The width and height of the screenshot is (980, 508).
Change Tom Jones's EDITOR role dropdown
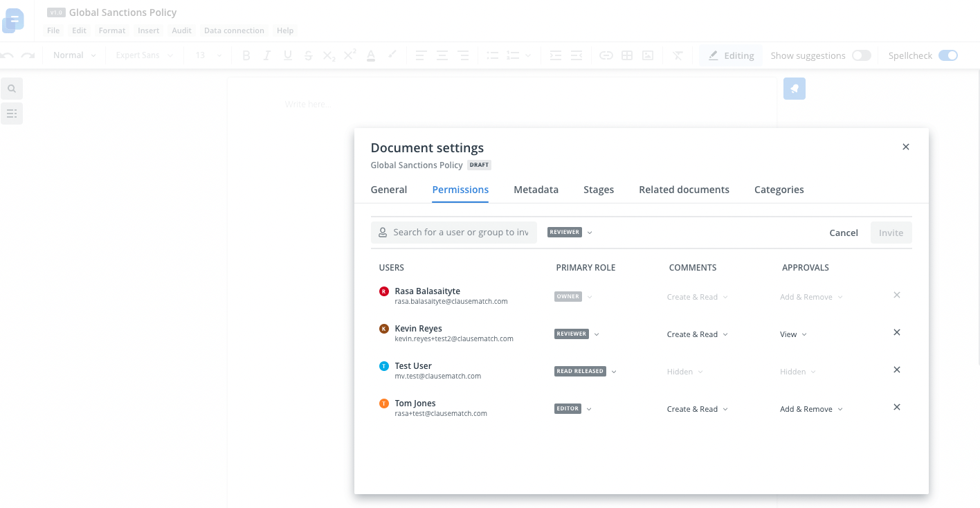click(x=572, y=408)
